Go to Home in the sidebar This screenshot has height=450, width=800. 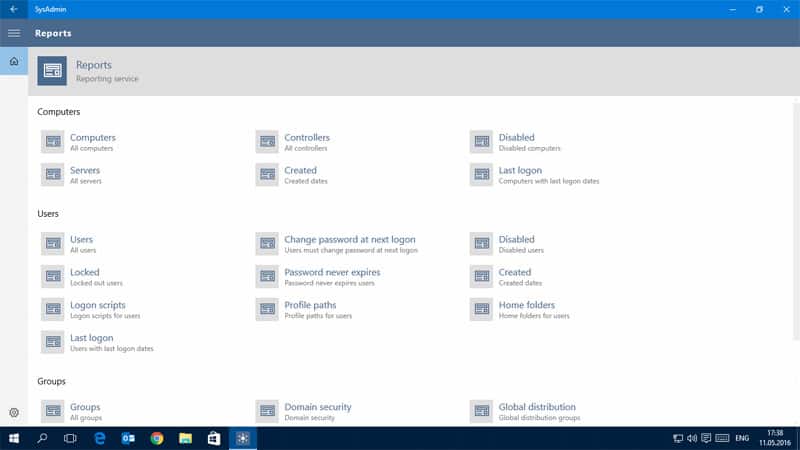pos(14,61)
